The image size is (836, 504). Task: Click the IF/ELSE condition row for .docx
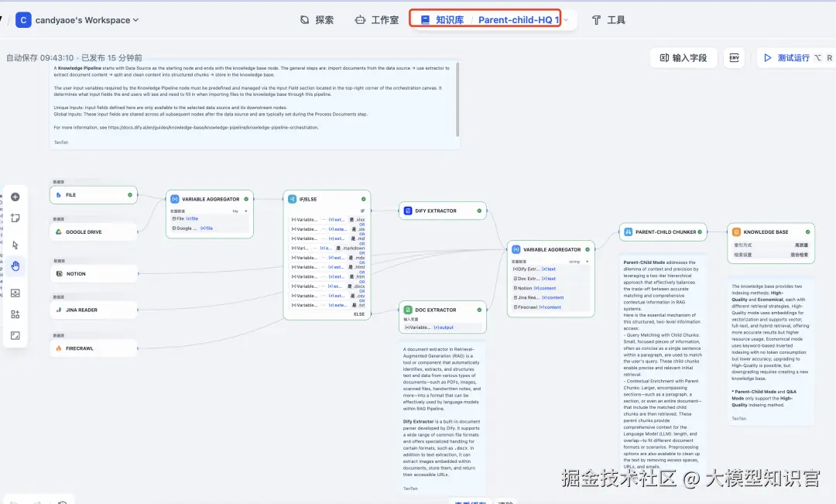point(328,286)
